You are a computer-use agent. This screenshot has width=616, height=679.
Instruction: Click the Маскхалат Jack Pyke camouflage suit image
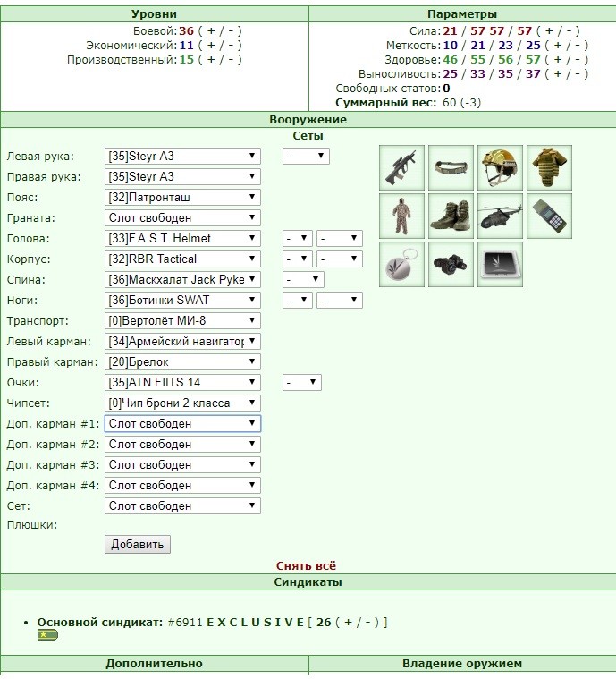pyautogui.click(x=401, y=216)
